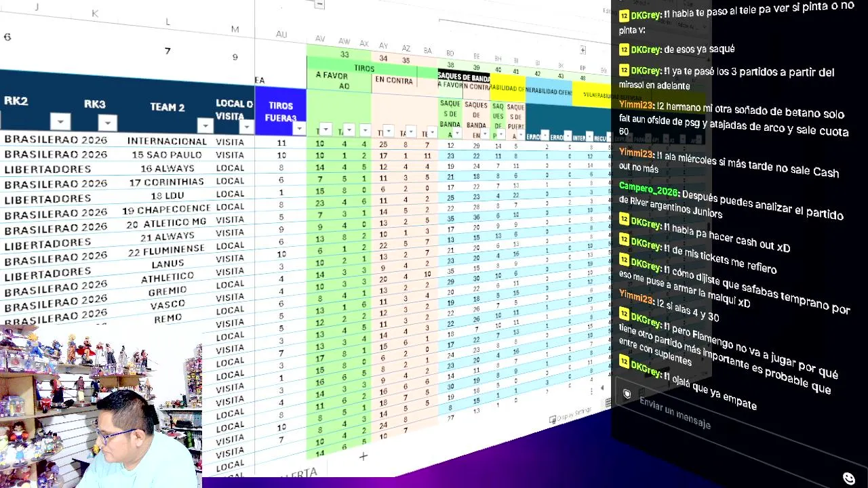The width and height of the screenshot is (868, 488).
Task: Open the LOCAL O VISITA filter dropdown
Action: click(x=246, y=127)
